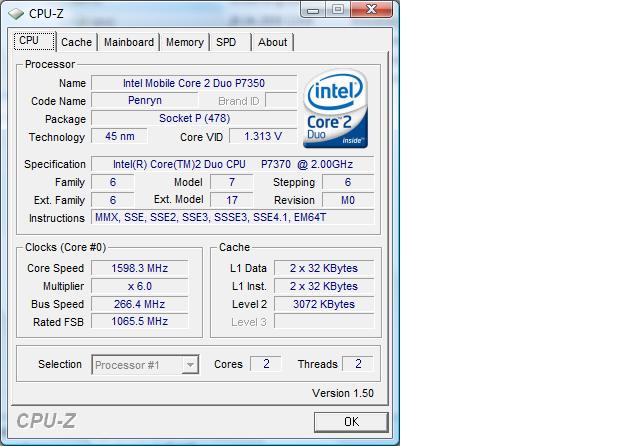The width and height of the screenshot is (640, 446).
Task: Click the Stepping value field
Action: pyautogui.click(x=348, y=182)
